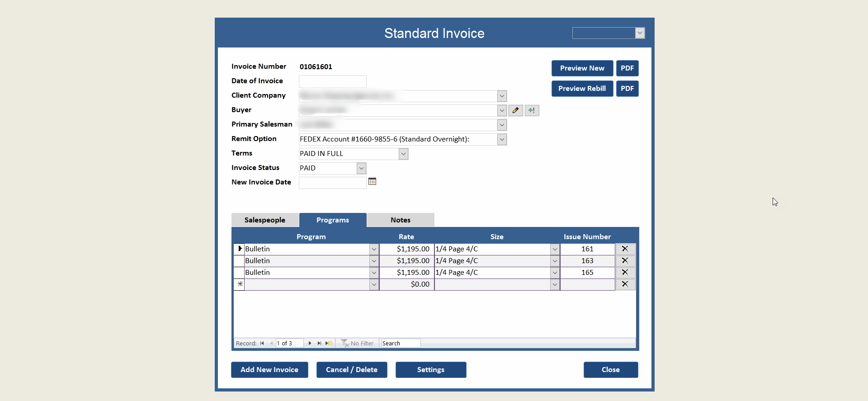Open the Buyer dropdown
The height and width of the screenshot is (401, 868).
(502, 110)
